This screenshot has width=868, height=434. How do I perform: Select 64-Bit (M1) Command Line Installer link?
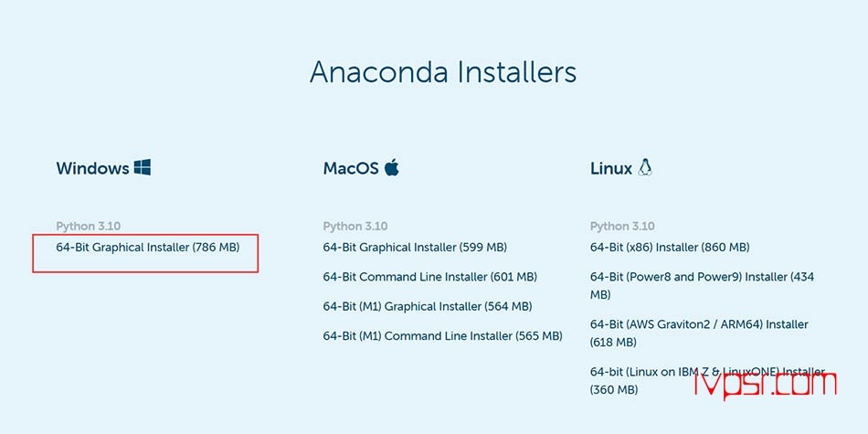click(443, 335)
